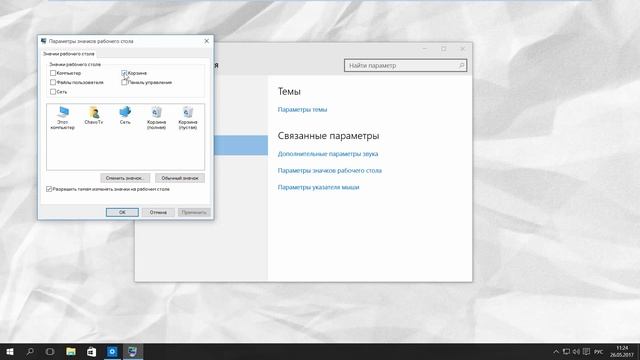
Task: Open Параметры указателя мыши link
Action: click(x=318, y=187)
